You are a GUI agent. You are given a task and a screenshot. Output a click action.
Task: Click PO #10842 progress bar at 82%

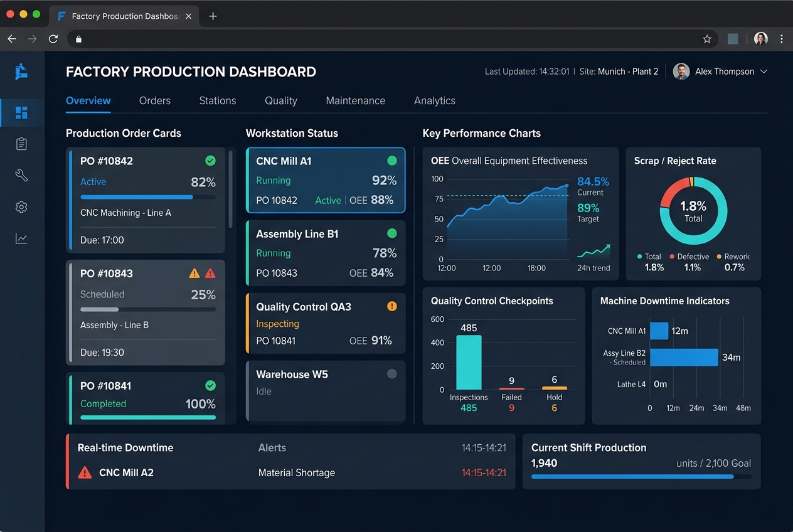pos(148,197)
